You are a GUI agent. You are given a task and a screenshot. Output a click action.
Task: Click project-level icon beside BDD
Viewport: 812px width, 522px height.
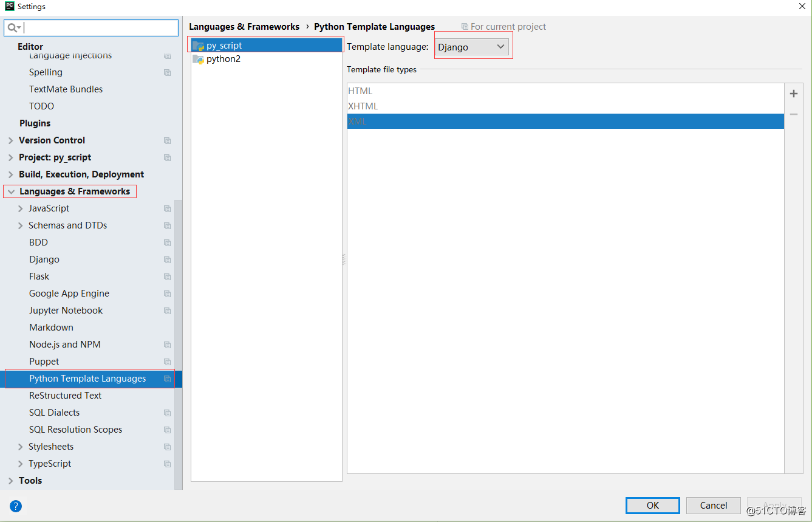tap(167, 242)
